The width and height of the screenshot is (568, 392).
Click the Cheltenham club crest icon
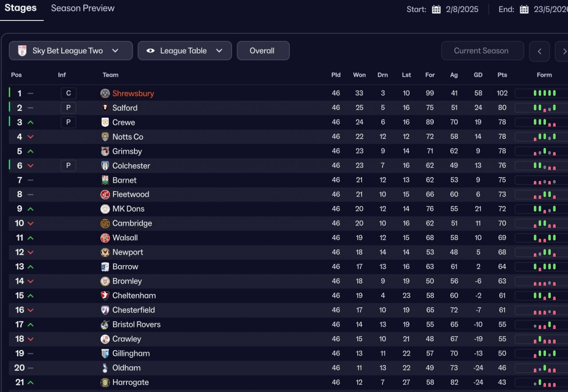click(105, 296)
